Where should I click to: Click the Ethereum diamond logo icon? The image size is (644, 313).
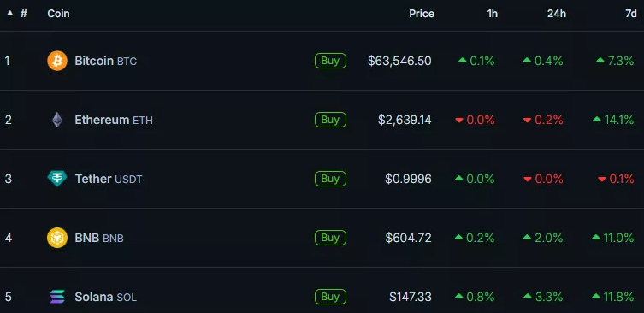point(57,120)
